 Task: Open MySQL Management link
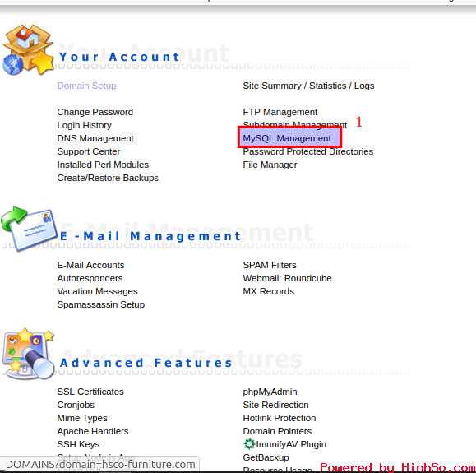[x=287, y=138]
